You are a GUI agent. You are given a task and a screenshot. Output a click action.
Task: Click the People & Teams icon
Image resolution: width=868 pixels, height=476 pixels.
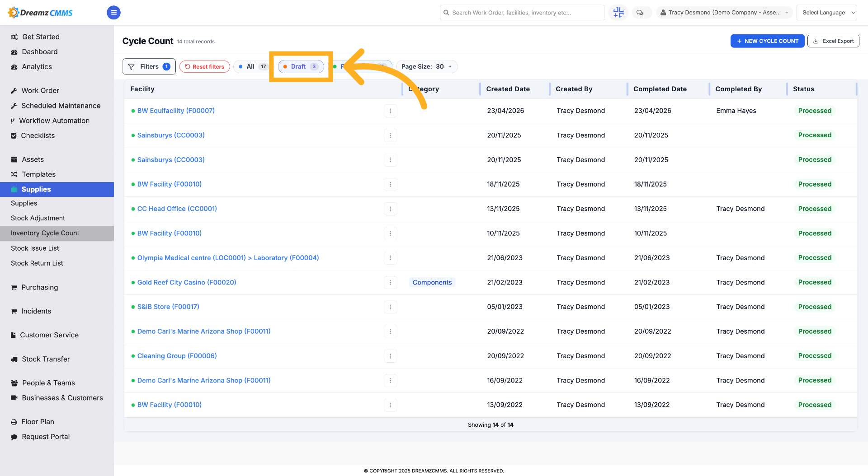click(x=14, y=383)
